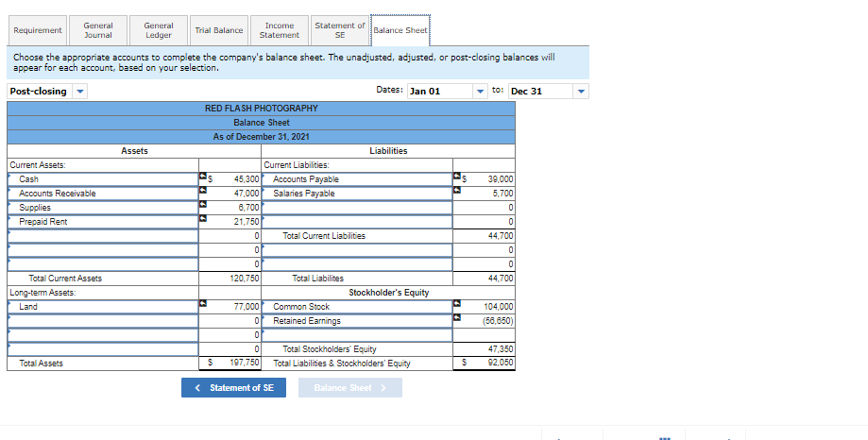Screen dimensions: 868x440
Task: Click the disabled Balance Sheet next button
Action: coord(350,388)
